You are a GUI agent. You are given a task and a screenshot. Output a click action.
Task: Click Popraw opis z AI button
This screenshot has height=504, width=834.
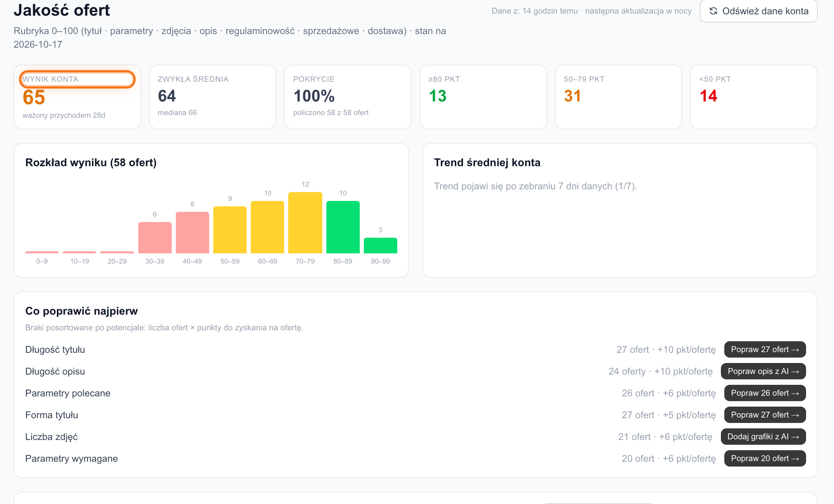[x=763, y=371]
